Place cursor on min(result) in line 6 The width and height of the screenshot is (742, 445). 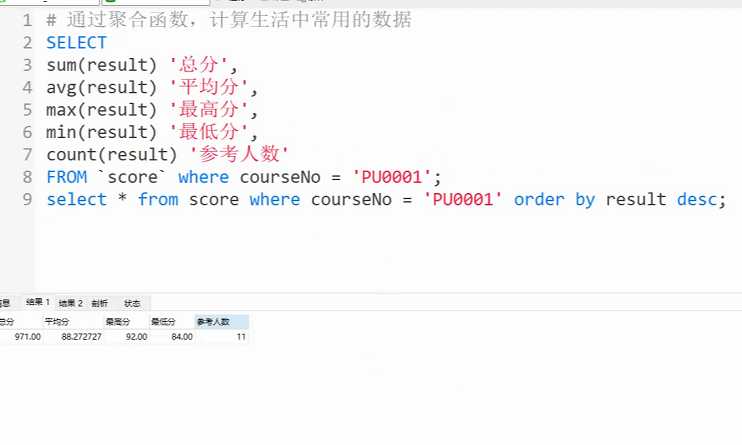click(101, 132)
